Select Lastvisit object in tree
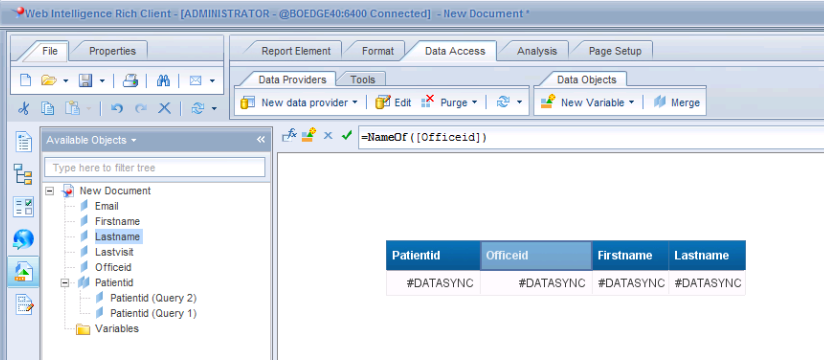The height and width of the screenshot is (360, 824). click(114, 252)
